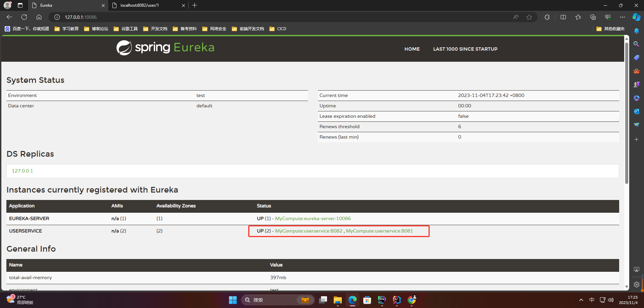
Task: View site information icon in address bar
Action: tap(57, 17)
